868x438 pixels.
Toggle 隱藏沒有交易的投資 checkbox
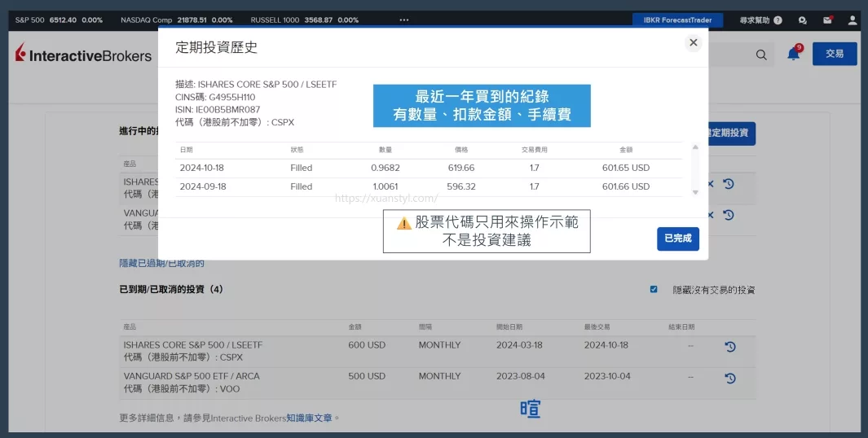(x=654, y=289)
